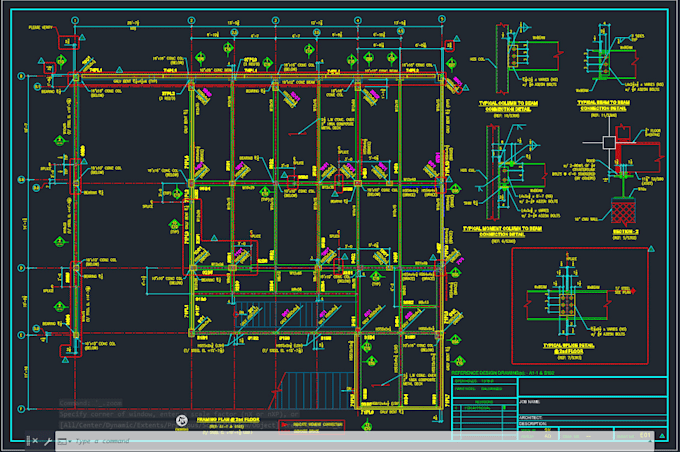Select 'TYPICAL BEAM TO BEAM CONNECTION DETAIL' title
Image resolution: width=680 pixels, height=452 pixels.
coord(603,105)
